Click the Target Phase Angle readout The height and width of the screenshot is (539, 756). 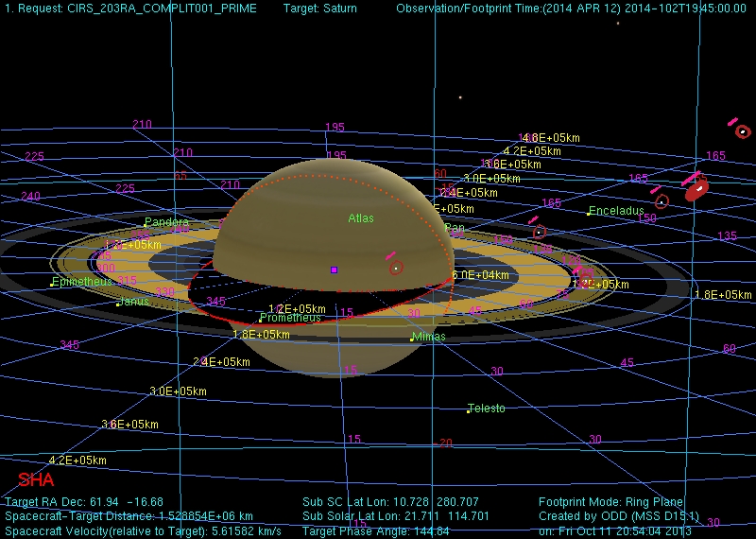coord(376,530)
